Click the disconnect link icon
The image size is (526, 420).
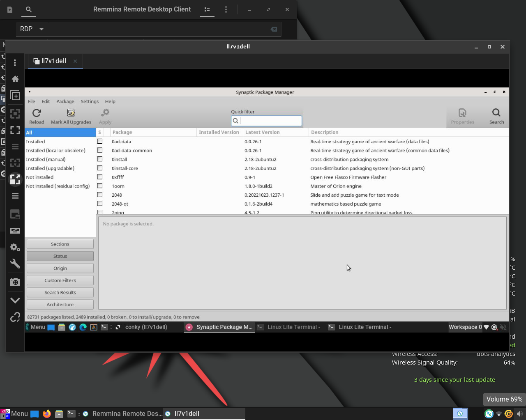(x=15, y=317)
